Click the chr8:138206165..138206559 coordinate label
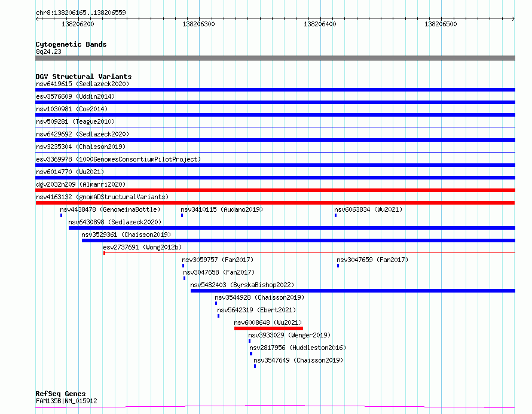This screenshot has height=414, width=532. point(81,13)
